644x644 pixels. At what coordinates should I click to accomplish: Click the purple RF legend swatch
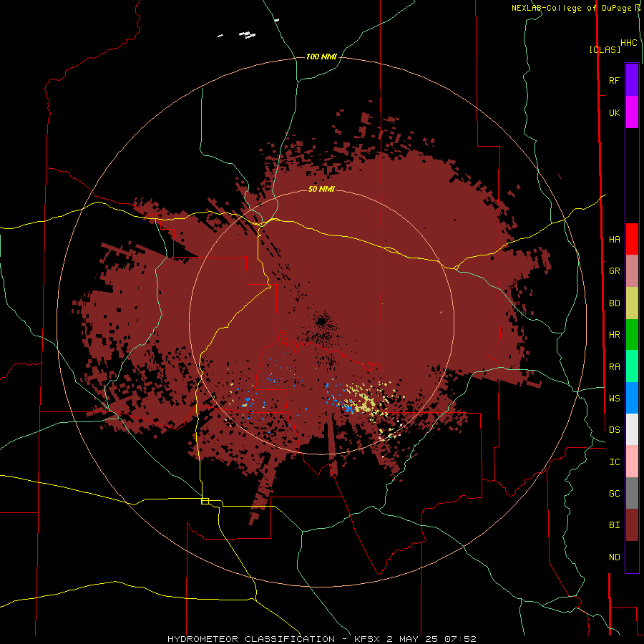(x=632, y=80)
